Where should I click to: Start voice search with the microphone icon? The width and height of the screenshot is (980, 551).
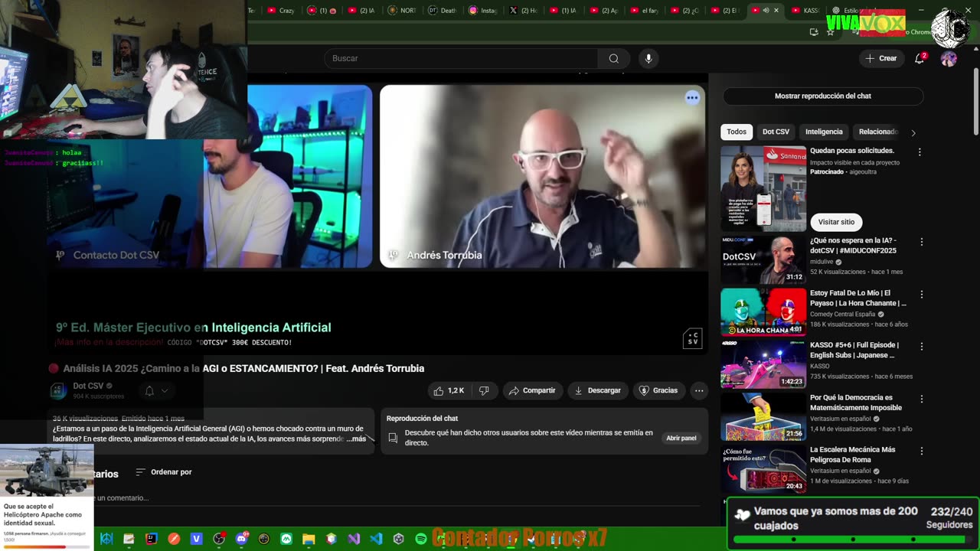pos(648,58)
